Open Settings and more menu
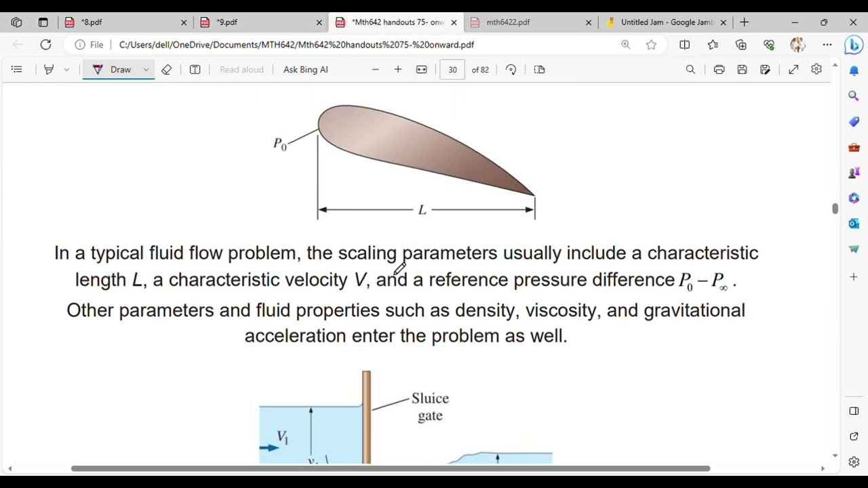868x488 pixels. (827, 45)
